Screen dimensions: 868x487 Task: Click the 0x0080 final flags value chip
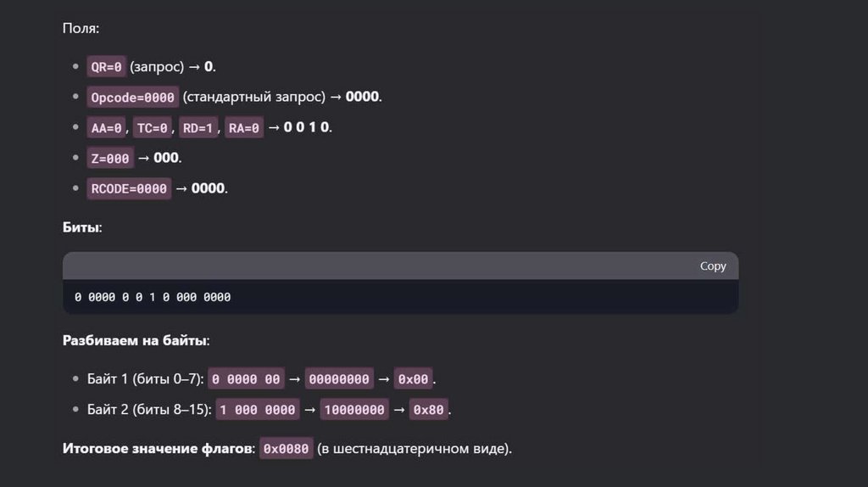pos(286,448)
